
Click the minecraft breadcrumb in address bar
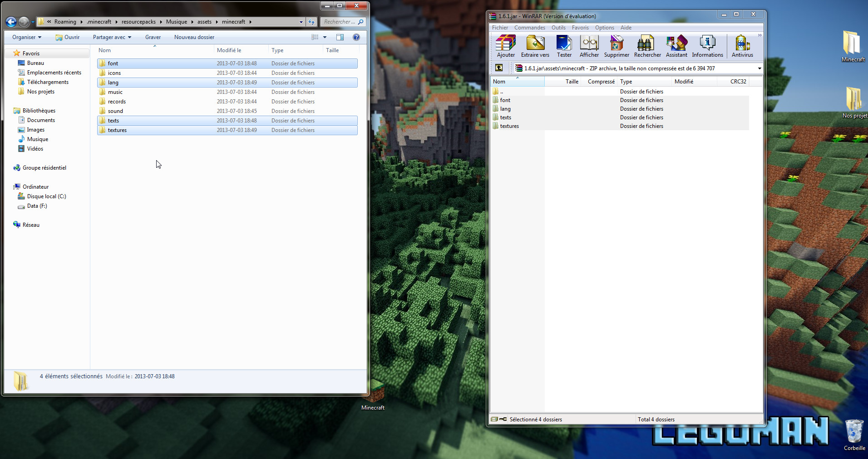point(233,22)
